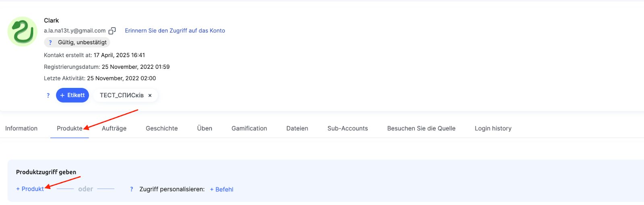Select 'Besuchen Sie die Quelle' tab
The width and height of the screenshot is (644, 205).
[x=421, y=129]
